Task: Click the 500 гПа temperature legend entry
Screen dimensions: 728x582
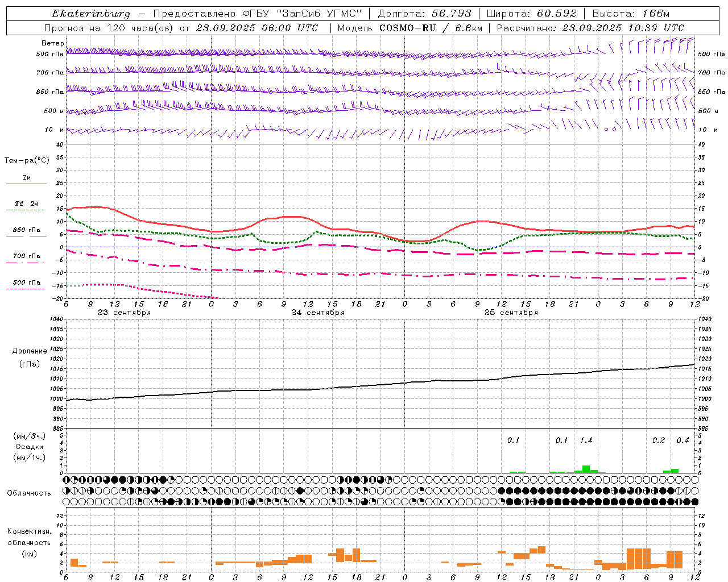Action: coord(26,282)
